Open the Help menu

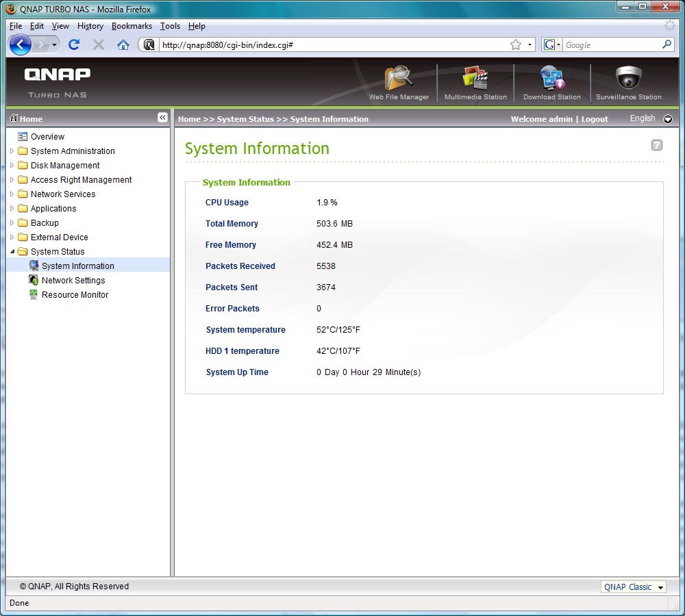coord(197,26)
